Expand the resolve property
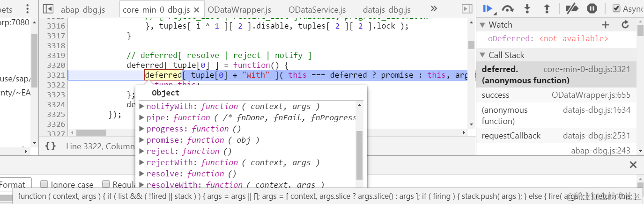The image size is (644, 204). coord(142,174)
